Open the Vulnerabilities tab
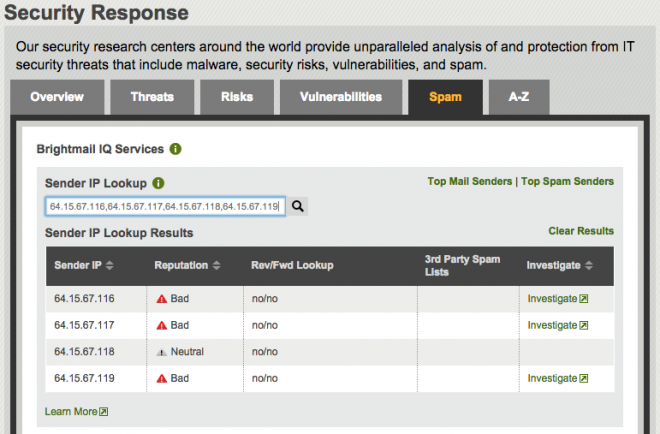This screenshot has width=660, height=434. pos(341,97)
